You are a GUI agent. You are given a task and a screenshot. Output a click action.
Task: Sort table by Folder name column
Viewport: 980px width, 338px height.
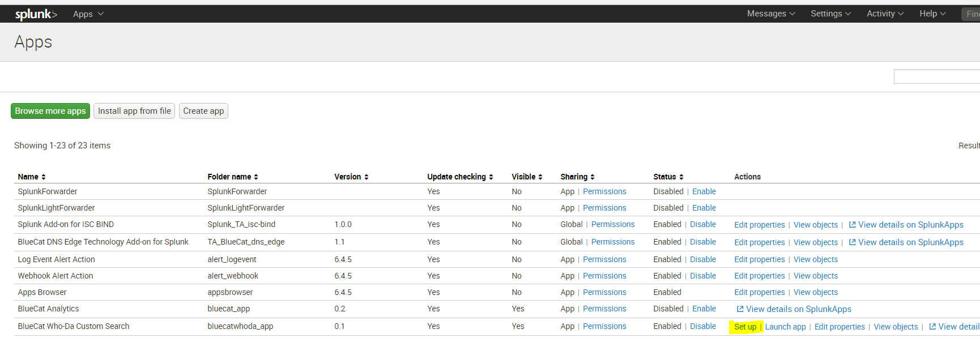click(233, 177)
